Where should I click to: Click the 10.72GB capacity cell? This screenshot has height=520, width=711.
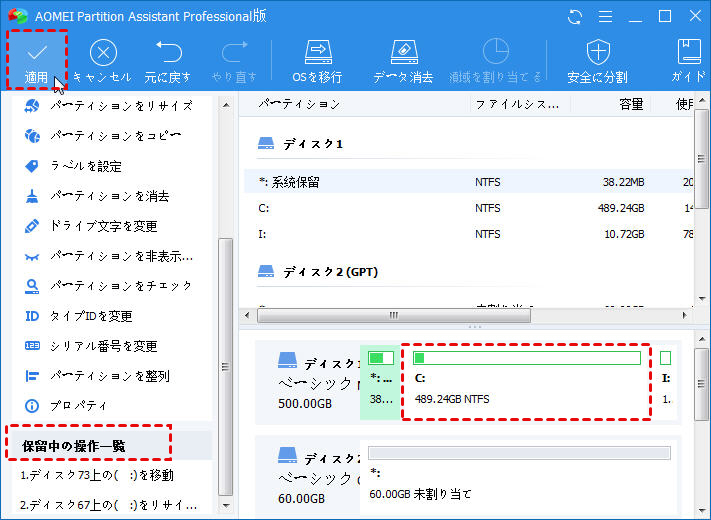point(624,234)
